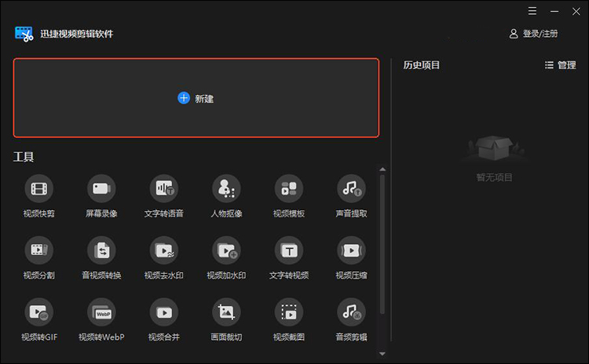Open the 视频分割 video split tool

pyautogui.click(x=39, y=258)
